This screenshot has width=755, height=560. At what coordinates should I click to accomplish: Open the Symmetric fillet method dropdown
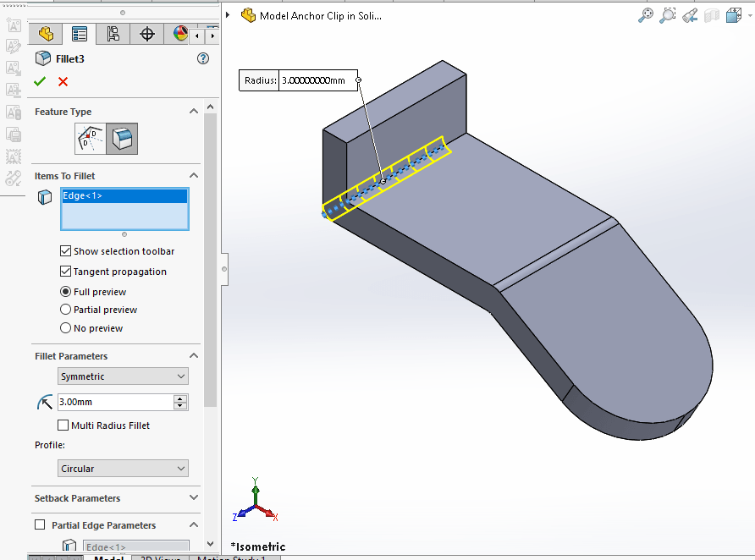click(x=183, y=376)
